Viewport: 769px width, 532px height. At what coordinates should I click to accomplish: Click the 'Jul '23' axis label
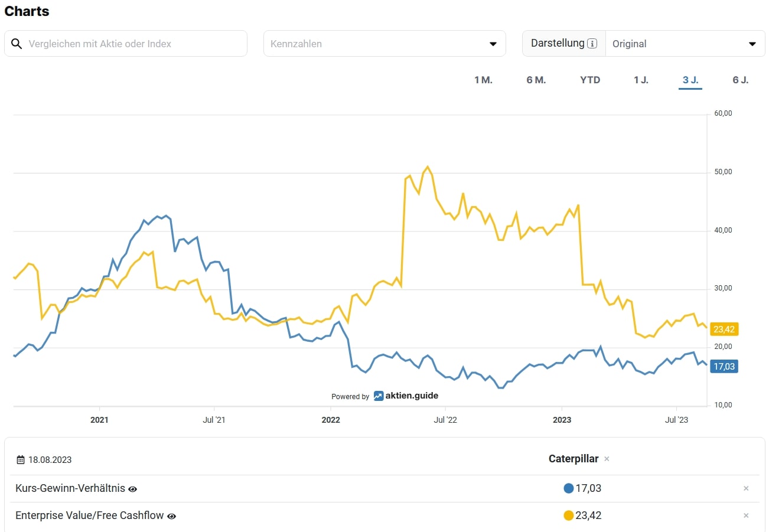pyautogui.click(x=676, y=420)
